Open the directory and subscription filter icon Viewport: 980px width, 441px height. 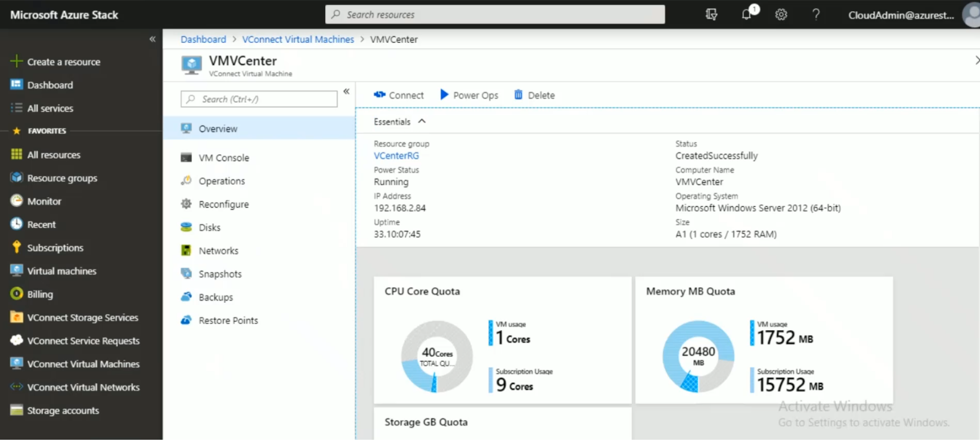712,14
